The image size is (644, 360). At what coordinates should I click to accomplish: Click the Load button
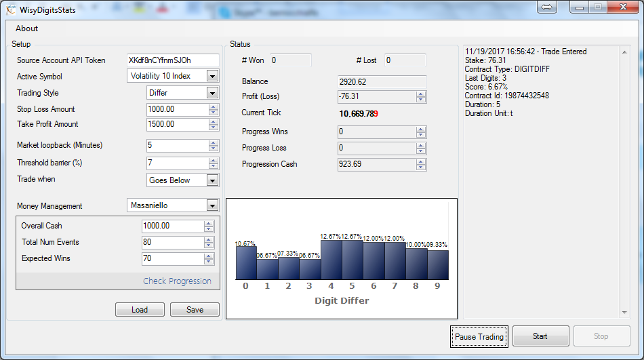tap(140, 310)
